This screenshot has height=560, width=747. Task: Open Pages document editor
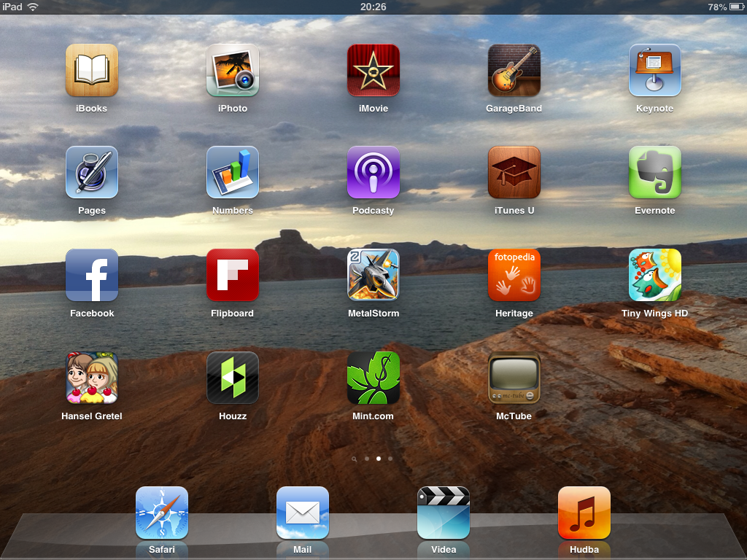pos(91,173)
